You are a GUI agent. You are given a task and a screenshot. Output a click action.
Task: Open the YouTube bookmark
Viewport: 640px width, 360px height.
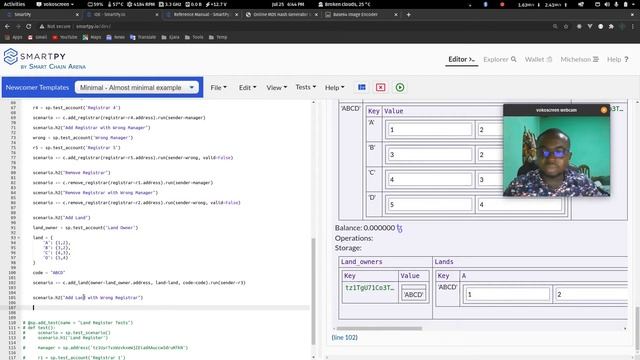64,37
